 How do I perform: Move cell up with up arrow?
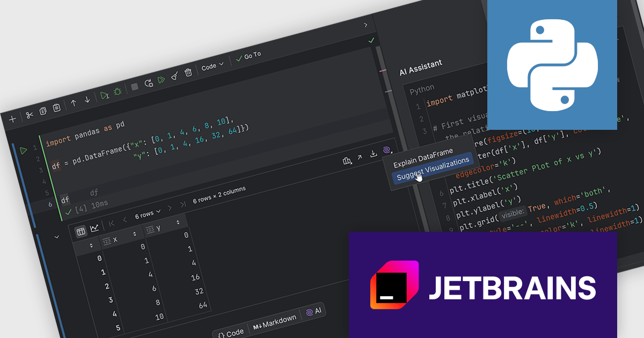coord(74,103)
